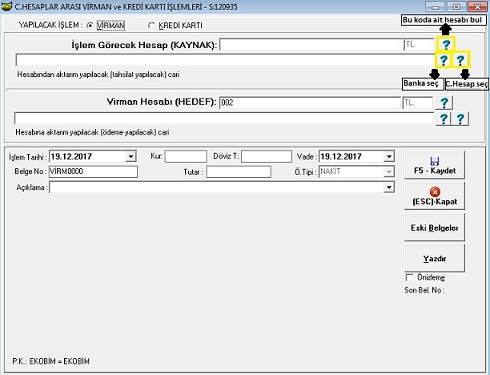Open the İşlem Tarihi date dropdown

click(x=131, y=156)
